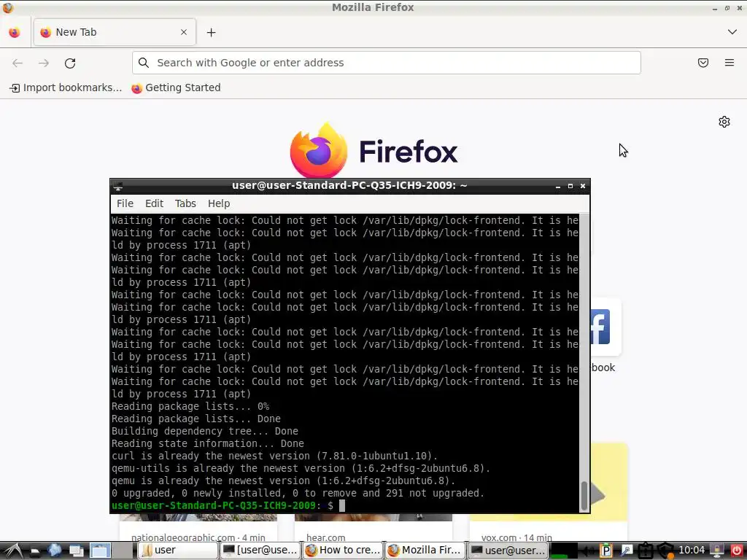Click '0 upgraded, 0 newly installed' line

[298, 493]
